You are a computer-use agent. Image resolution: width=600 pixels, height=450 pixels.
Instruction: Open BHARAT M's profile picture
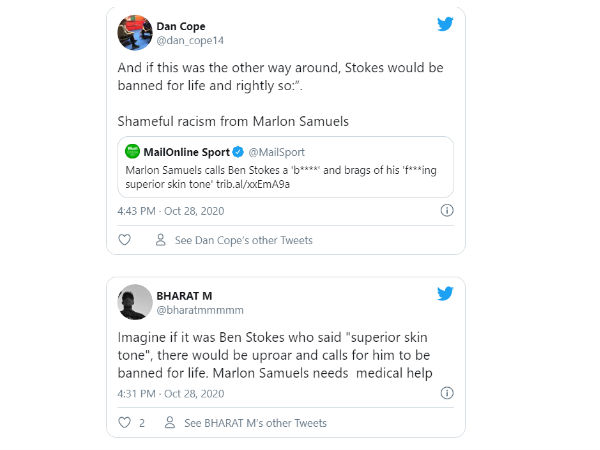tap(135, 302)
